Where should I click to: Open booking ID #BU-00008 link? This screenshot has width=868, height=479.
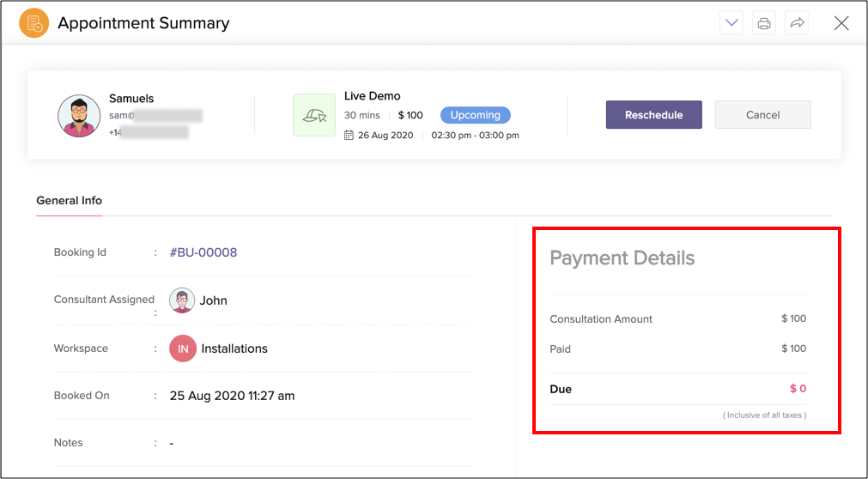pos(203,252)
